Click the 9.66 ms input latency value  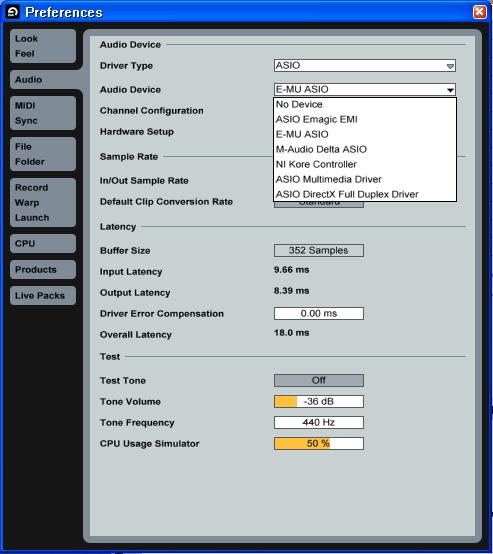point(292,270)
